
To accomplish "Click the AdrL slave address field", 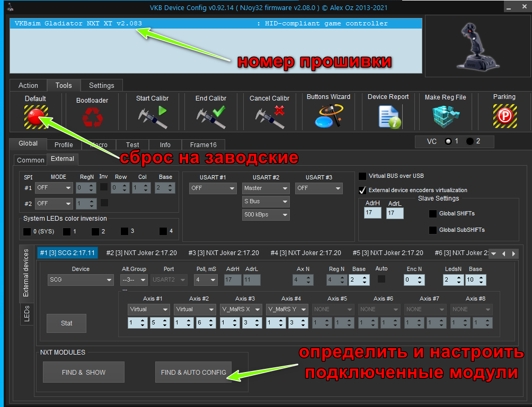I will (395, 213).
